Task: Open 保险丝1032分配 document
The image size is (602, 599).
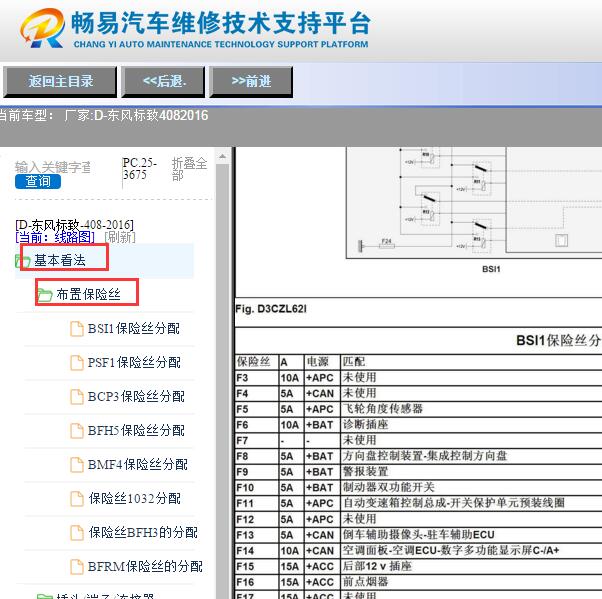Action: [134, 499]
